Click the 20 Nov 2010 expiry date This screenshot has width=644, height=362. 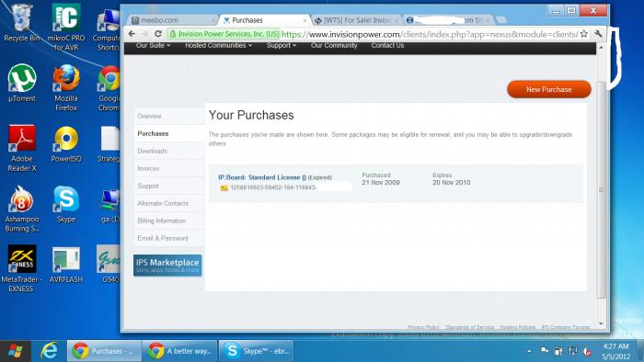pyautogui.click(x=451, y=183)
